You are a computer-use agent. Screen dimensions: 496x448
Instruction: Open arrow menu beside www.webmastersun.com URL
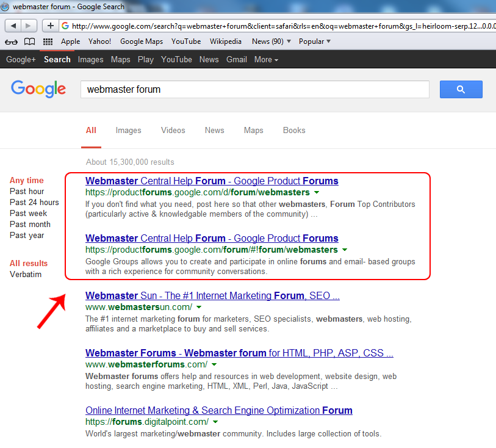coord(199,307)
